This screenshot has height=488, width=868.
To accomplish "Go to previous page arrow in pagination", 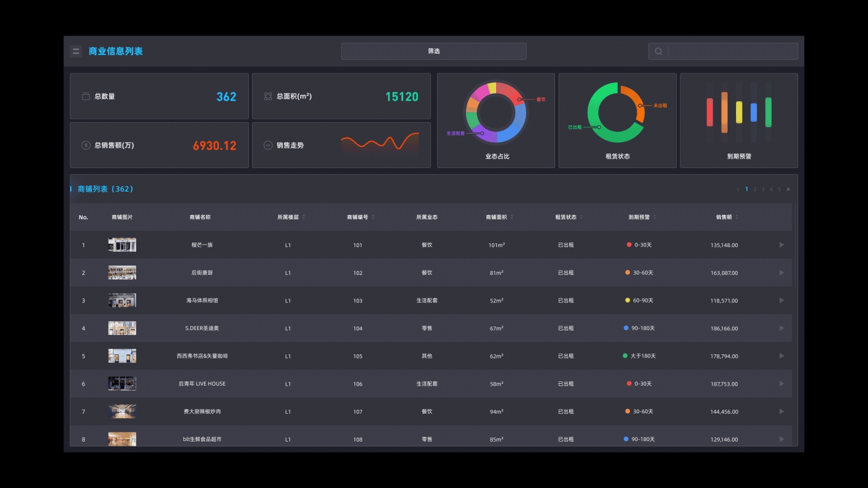I will click(x=738, y=189).
